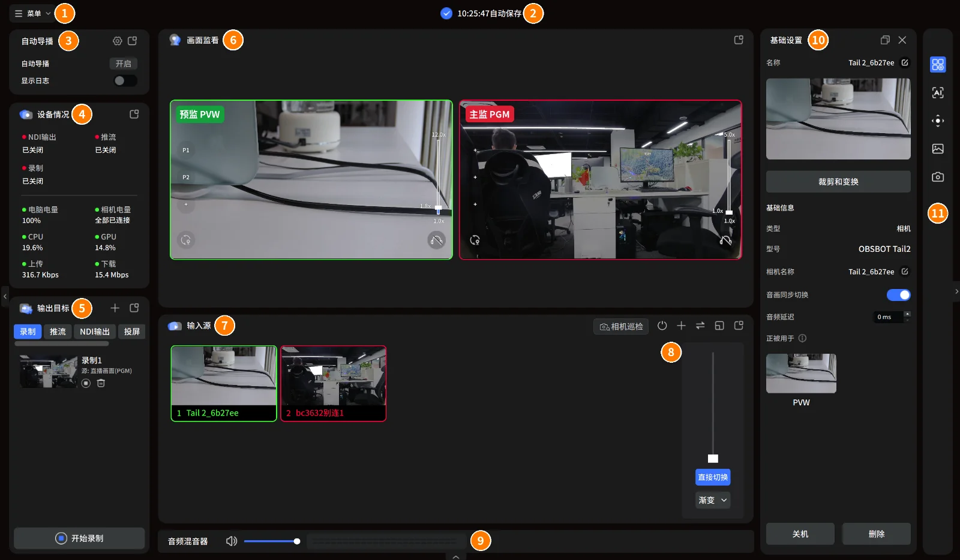
Task: Pop out the 输出目标 panel
Action: (x=134, y=308)
